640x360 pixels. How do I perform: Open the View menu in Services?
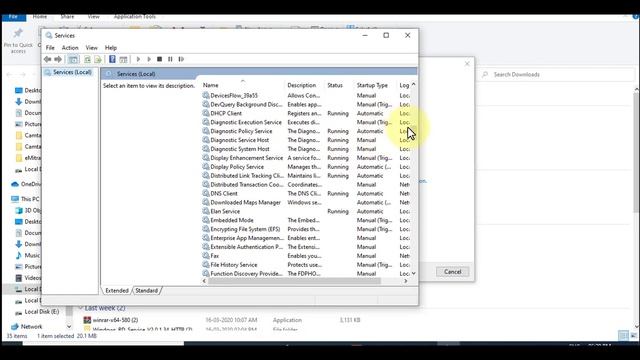pyautogui.click(x=91, y=48)
